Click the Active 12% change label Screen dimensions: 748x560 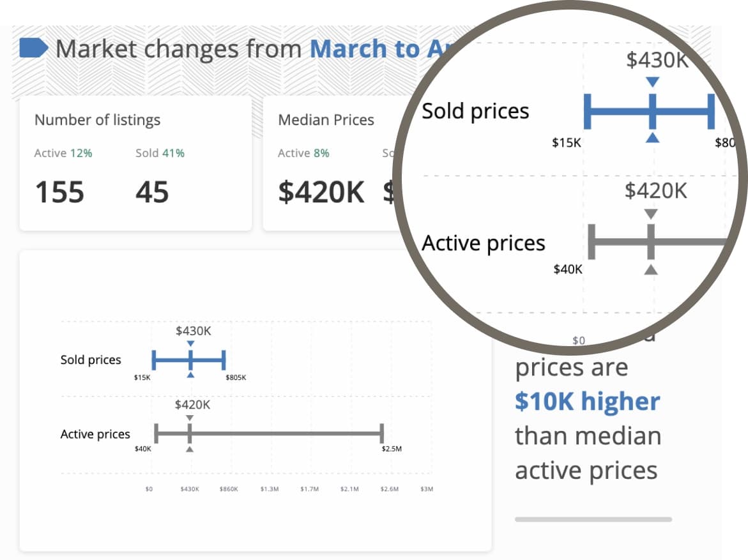point(63,153)
